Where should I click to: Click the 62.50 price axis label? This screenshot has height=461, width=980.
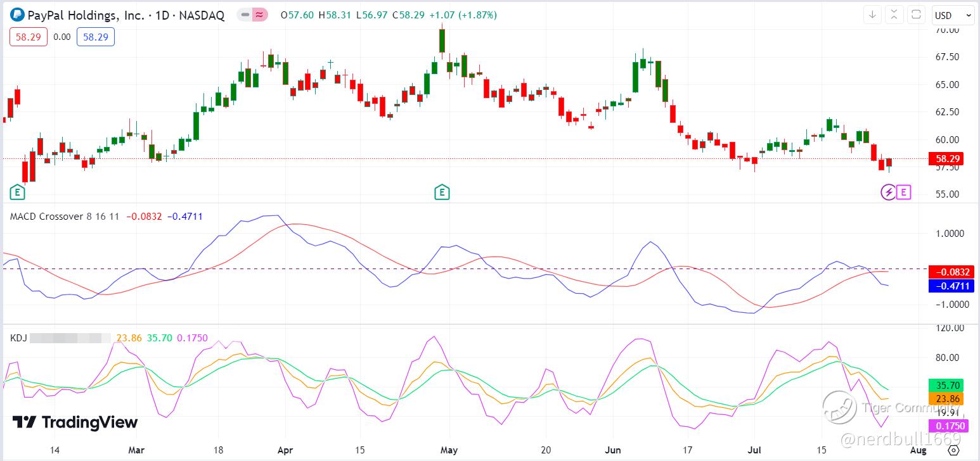[x=946, y=112]
